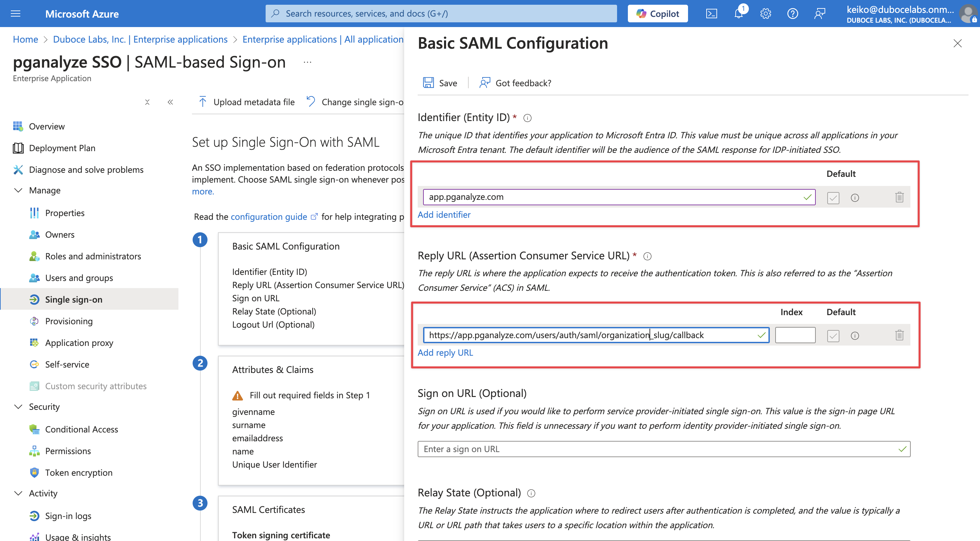Click info icon next to Relay State
This screenshot has height=541, width=980.
pos(531,493)
